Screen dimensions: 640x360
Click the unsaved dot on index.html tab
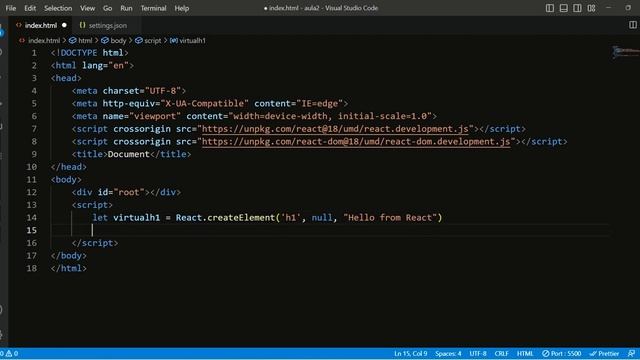point(64,25)
